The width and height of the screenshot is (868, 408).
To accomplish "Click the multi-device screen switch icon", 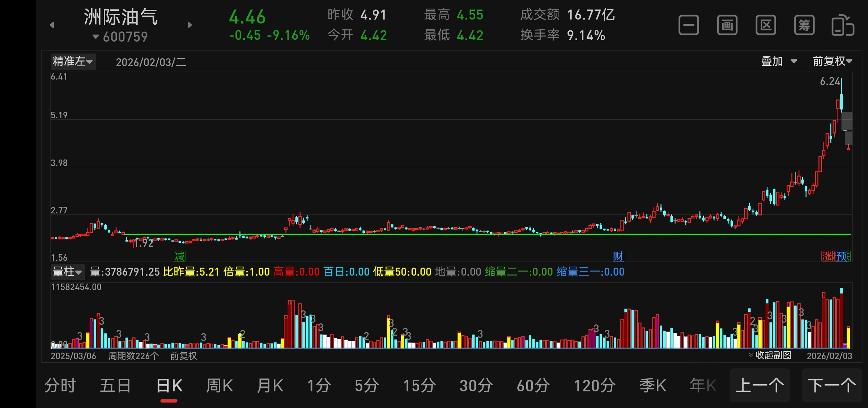I will [843, 25].
